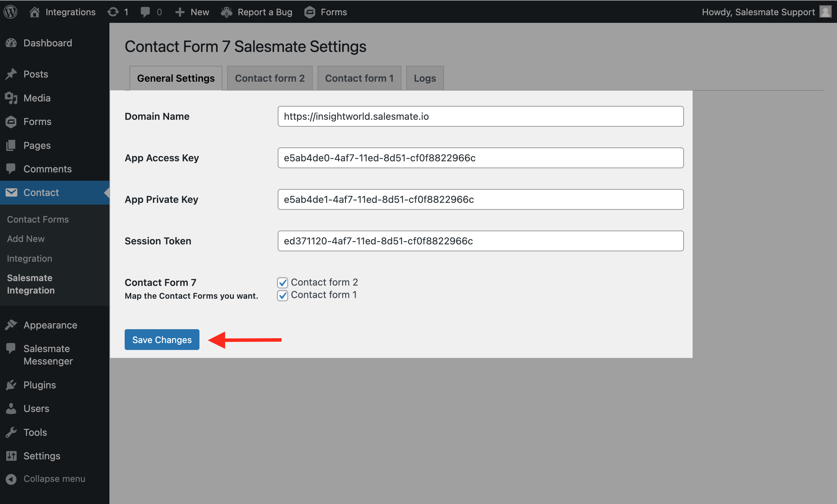
Task: Open Comments in the sidebar
Action: [x=47, y=169]
